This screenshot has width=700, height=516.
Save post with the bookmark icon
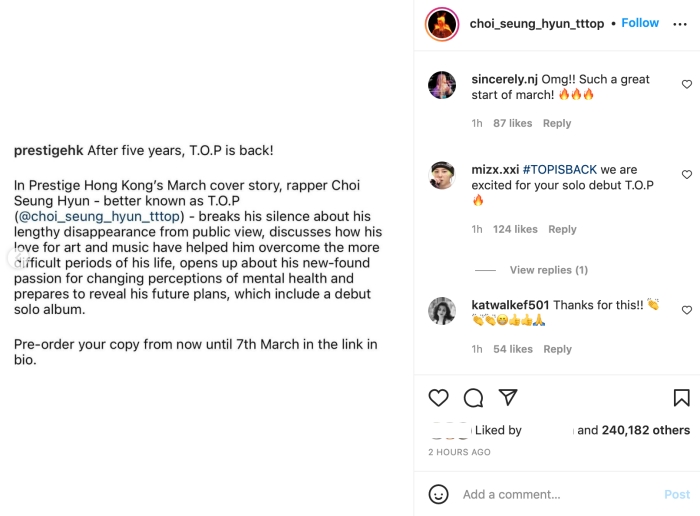pos(681,398)
